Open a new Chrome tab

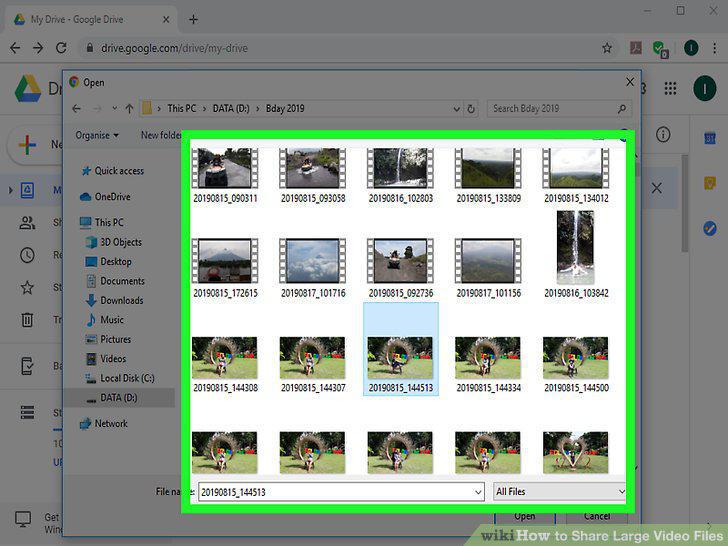[x=194, y=20]
